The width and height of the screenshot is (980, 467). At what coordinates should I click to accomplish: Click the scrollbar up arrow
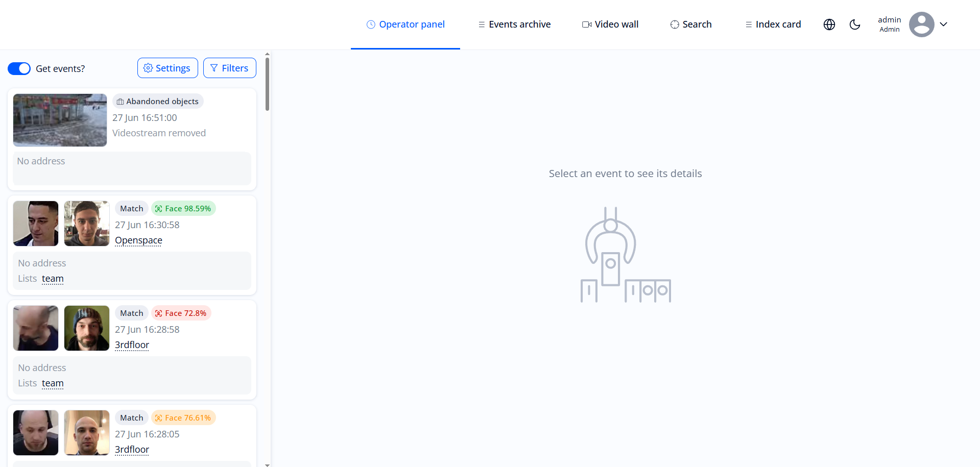tap(267, 53)
